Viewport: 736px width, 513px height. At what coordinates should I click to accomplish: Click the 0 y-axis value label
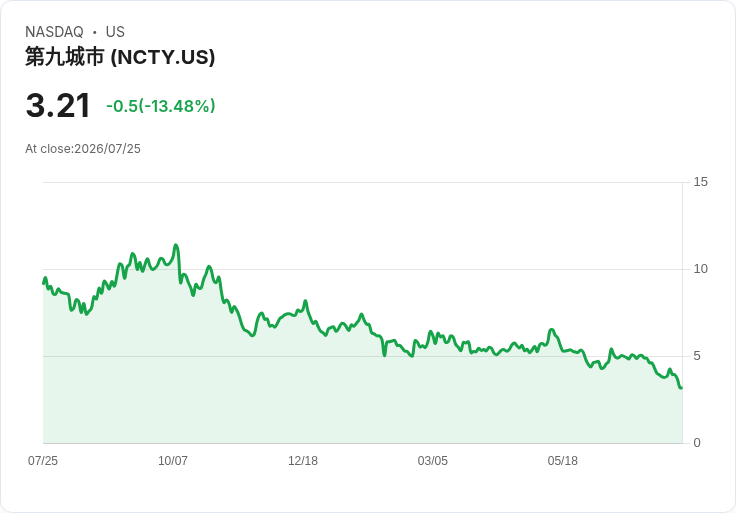697,443
